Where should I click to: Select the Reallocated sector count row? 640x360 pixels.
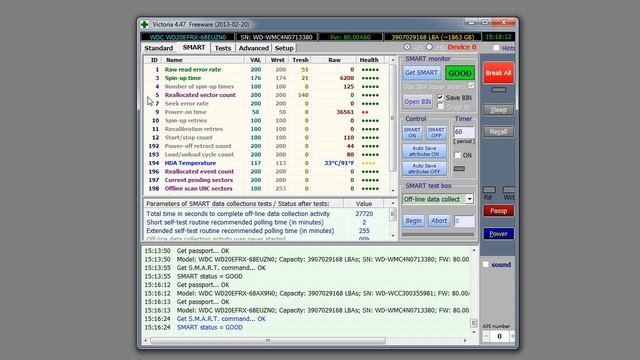[267, 95]
